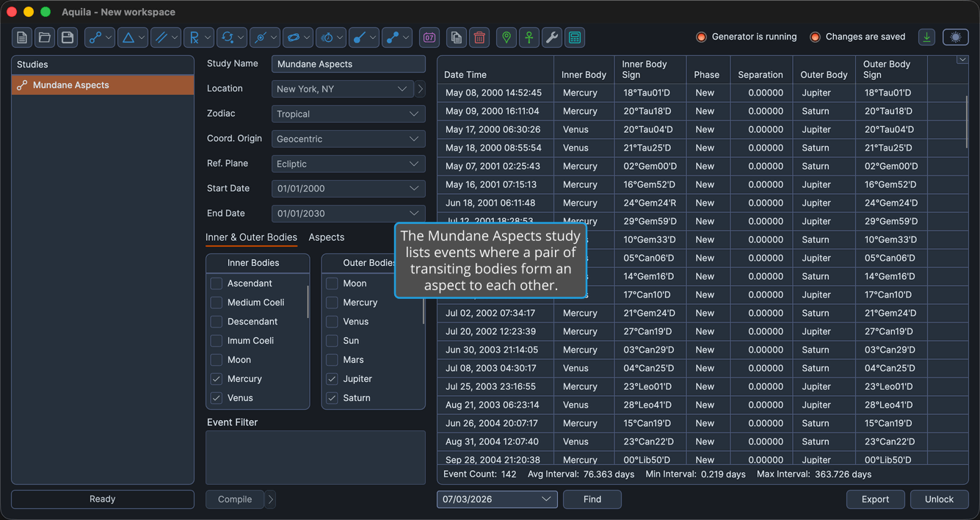
Task: Uncheck Jupiter in Outer Bodies
Action: [333, 379]
